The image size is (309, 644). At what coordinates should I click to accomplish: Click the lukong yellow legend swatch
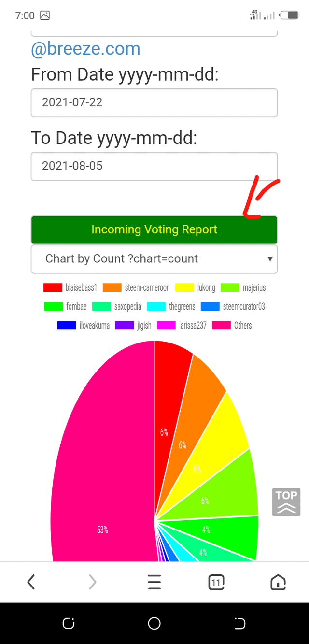184,287
